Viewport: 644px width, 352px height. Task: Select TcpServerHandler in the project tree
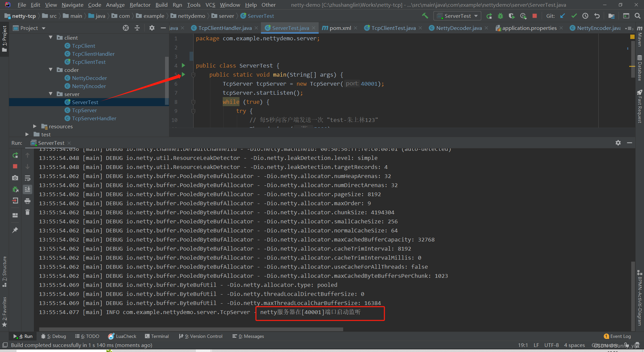94,118
